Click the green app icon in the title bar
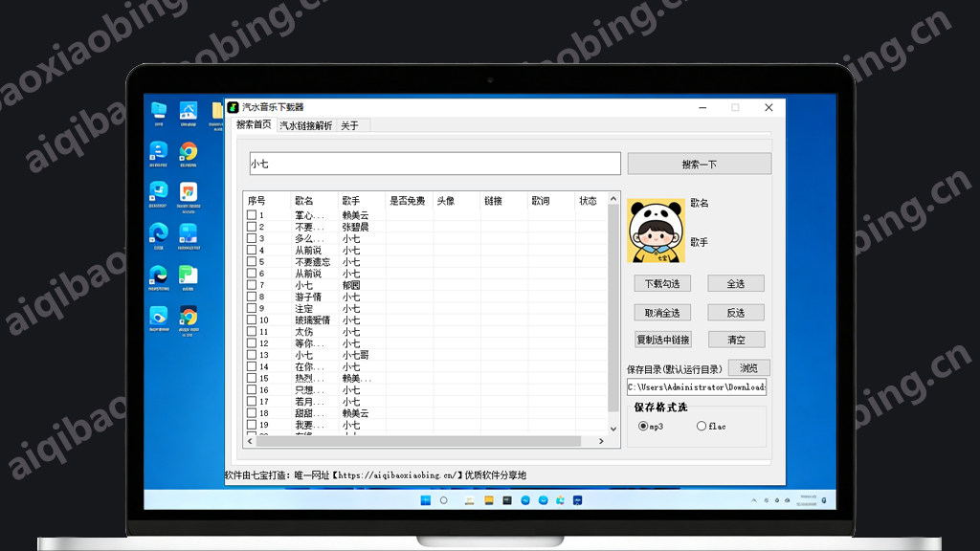This screenshot has width=980, height=551. (x=233, y=107)
